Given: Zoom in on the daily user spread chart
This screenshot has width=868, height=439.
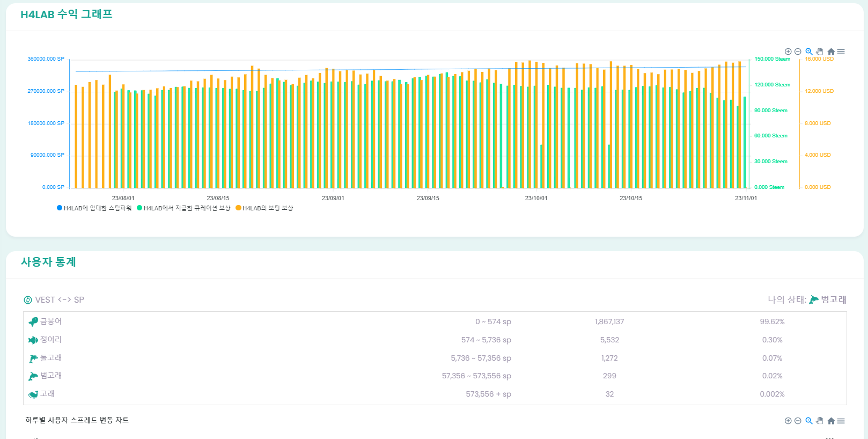Looking at the screenshot, I should click(788, 421).
